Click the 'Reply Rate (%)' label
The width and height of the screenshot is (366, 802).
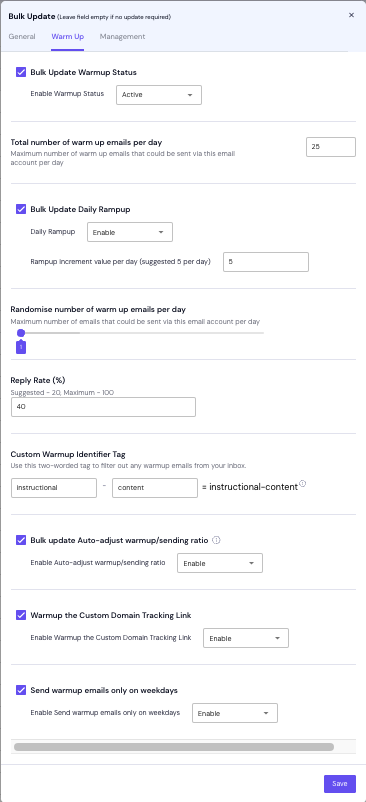click(38, 381)
